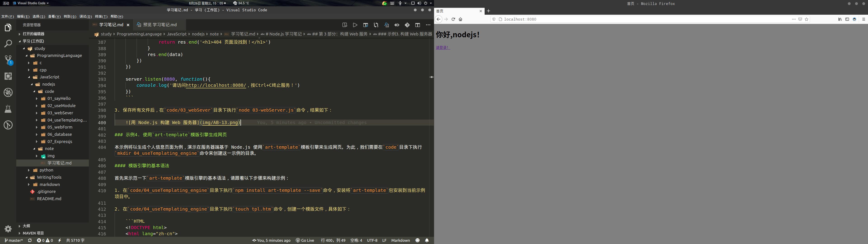Run the Code Runner play button
868x244 pixels.
click(355, 25)
